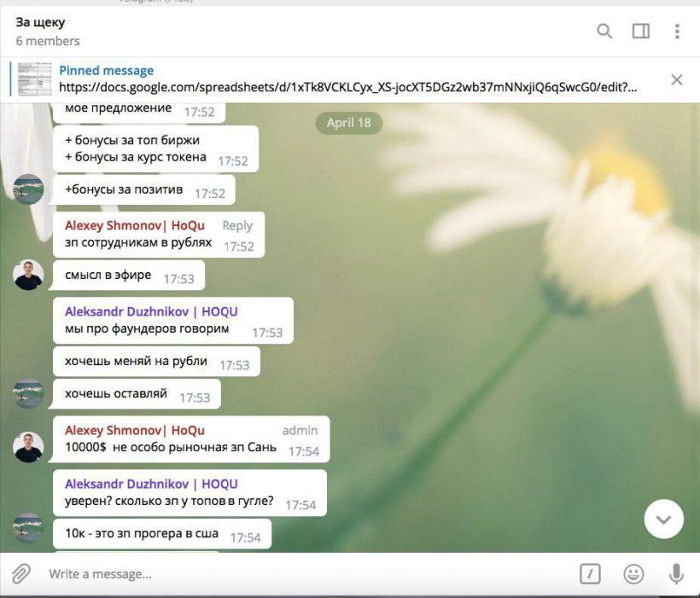Select the message input field
Image resolution: width=700 pixels, height=598 pixels.
click(256, 573)
